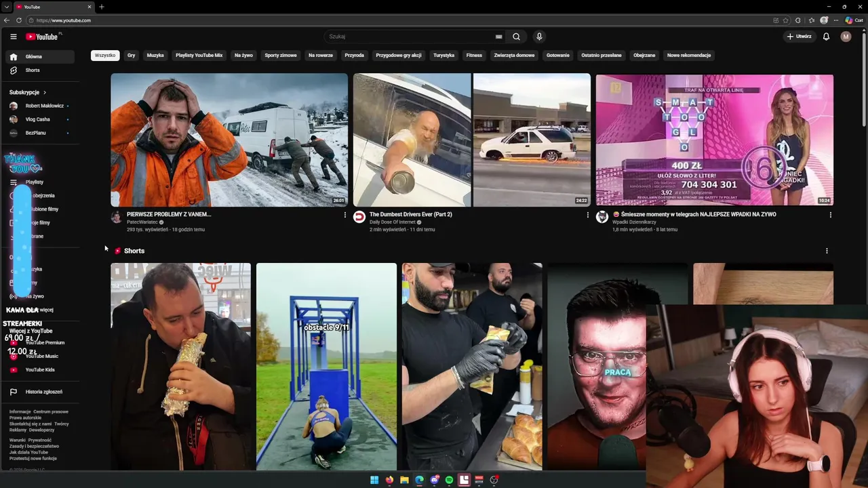Close the YouTube browser tab
868x488 pixels.
(x=90, y=7)
